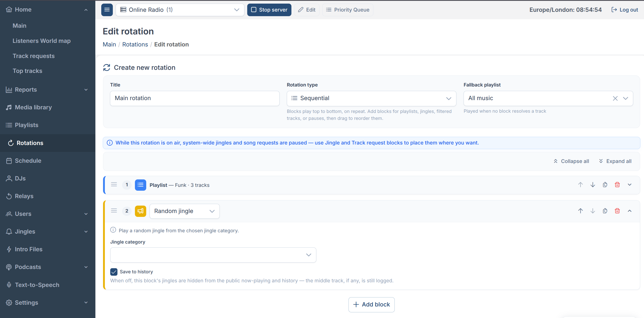Click the Edit button in top bar
Viewport: 644px width, 318px height.
point(307,10)
